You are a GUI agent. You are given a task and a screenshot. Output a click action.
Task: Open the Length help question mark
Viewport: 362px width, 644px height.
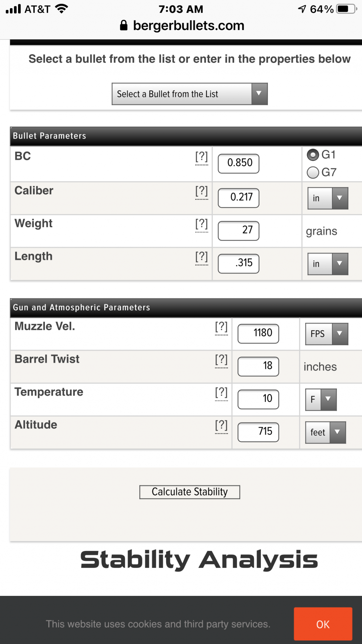[x=202, y=257]
